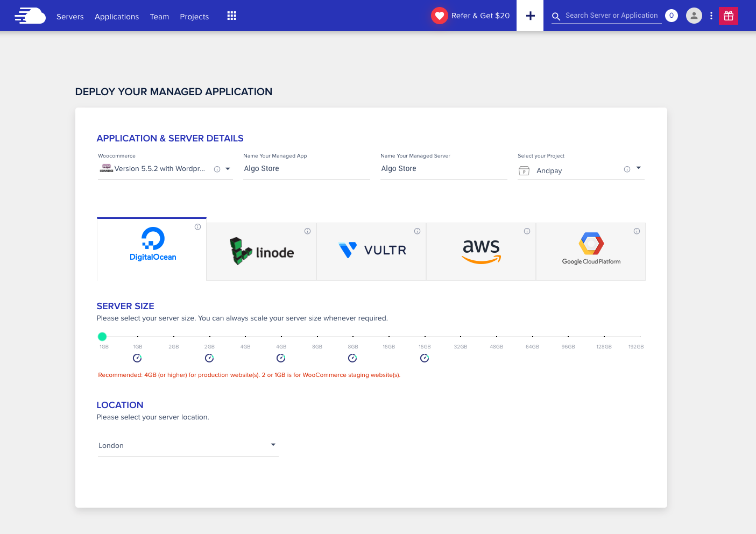Click the notification counter badge

pos(671,16)
